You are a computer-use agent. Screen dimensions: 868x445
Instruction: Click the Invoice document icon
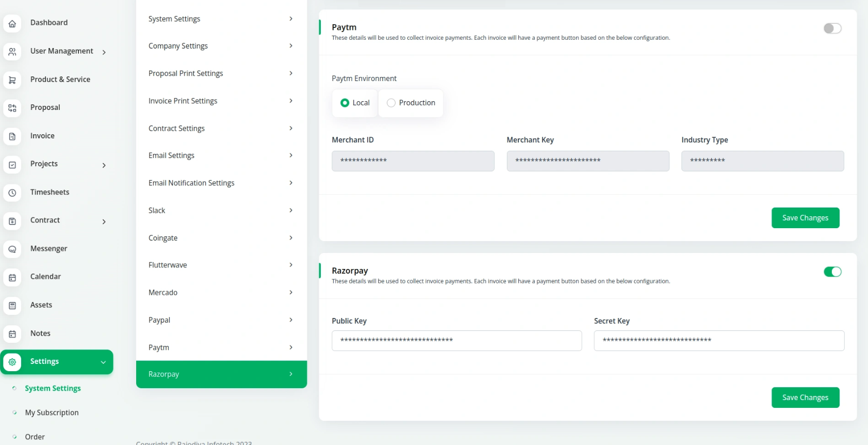[x=12, y=136]
